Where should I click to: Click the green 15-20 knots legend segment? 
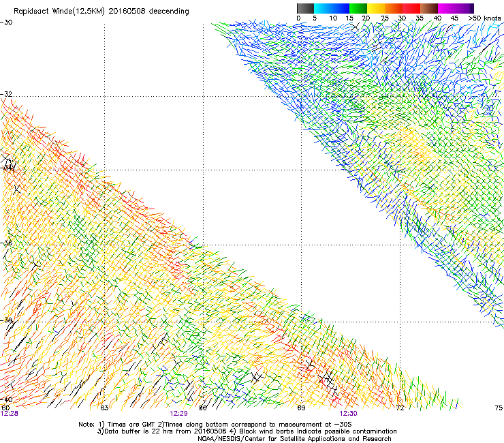[x=358, y=8]
